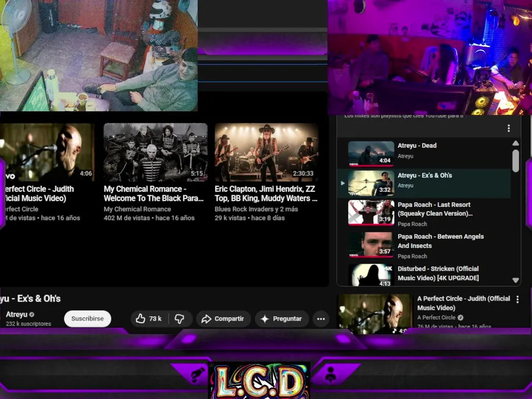Click the playlist scroll down arrow
The height and width of the screenshot is (399, 532).
(515, 280)
